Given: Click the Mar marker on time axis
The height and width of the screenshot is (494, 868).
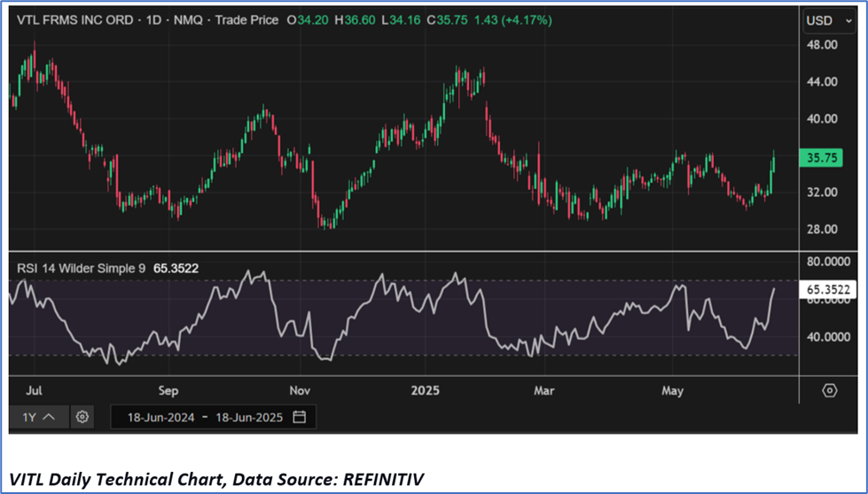Looking at the screenshot, I should pos(544,390).
